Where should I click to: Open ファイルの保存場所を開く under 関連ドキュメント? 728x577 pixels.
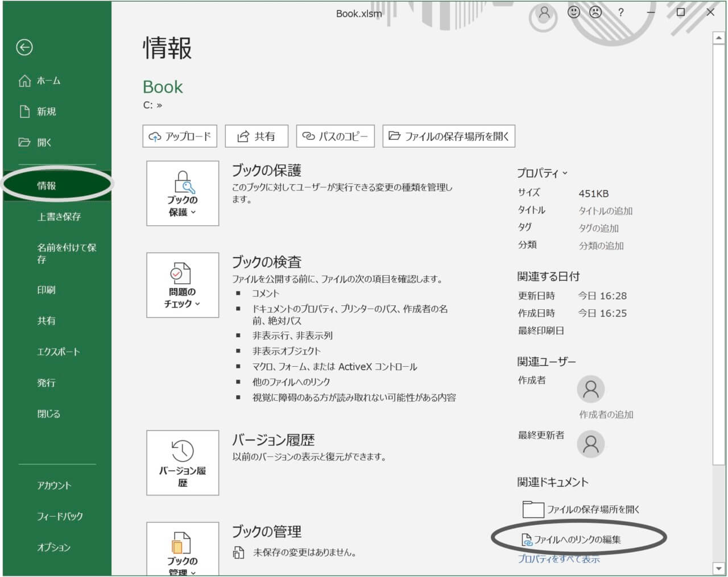(581, 509)
